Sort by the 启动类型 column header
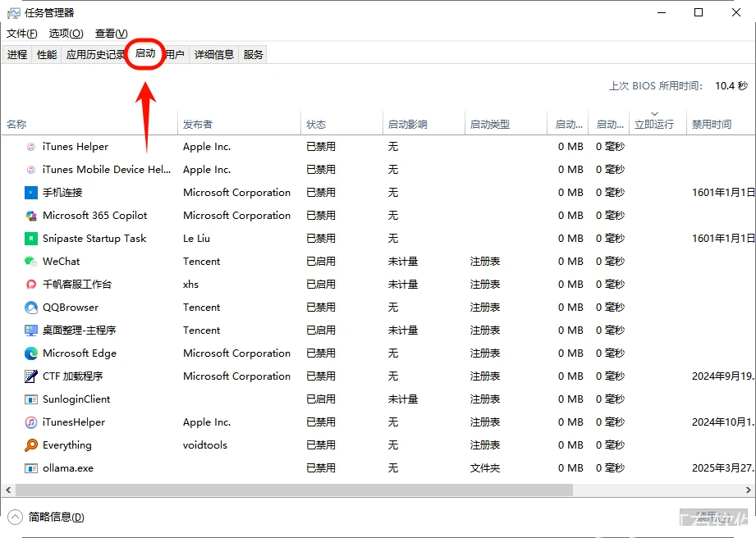This screenshot has height=538, width=756. 506,125
